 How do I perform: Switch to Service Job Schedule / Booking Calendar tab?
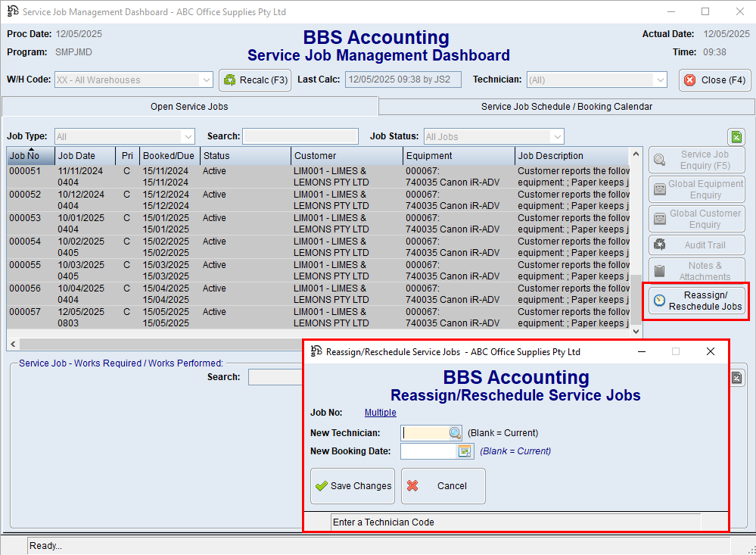pos(566,107)
